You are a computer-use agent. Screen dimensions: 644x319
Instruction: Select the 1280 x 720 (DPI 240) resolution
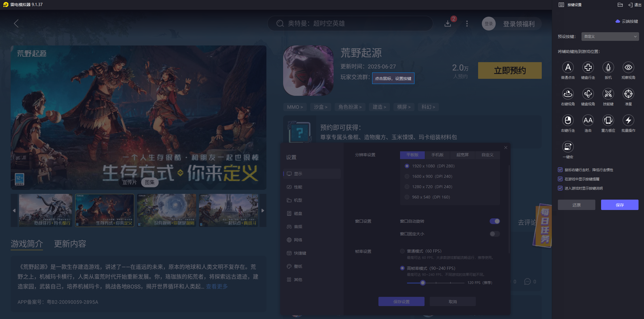click(x=407, y=187)
